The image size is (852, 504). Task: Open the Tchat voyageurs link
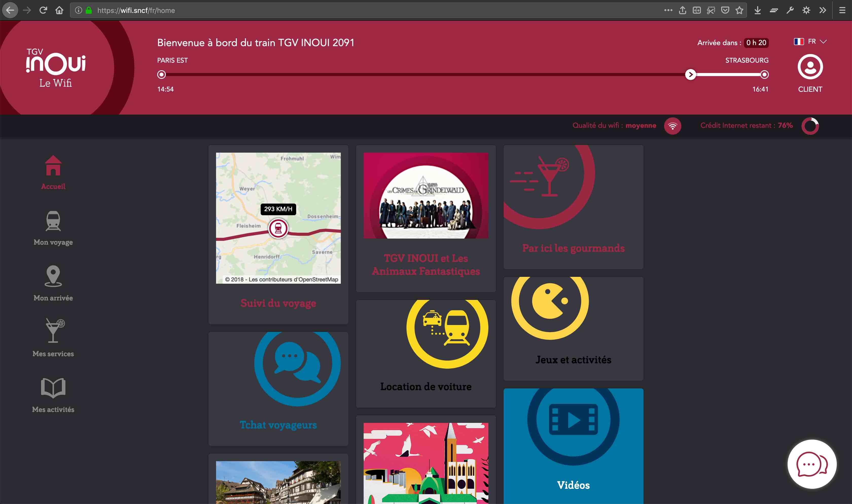click(x=278, y=425)
